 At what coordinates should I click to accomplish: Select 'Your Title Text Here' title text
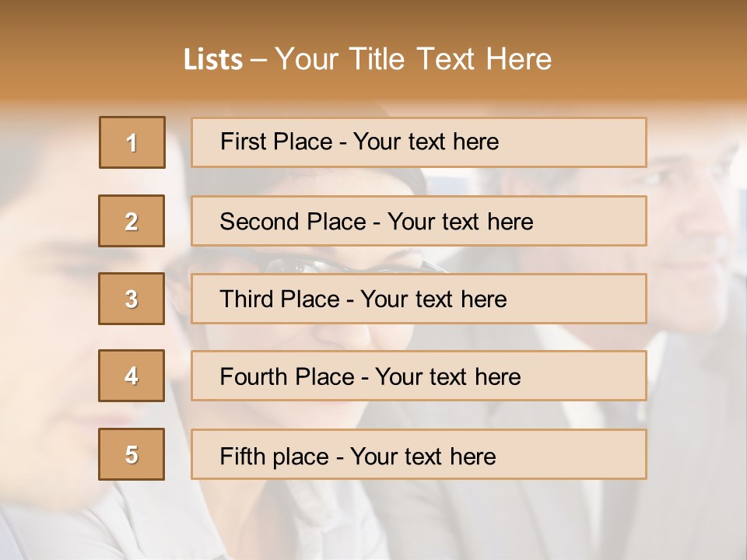click(413, 59)
